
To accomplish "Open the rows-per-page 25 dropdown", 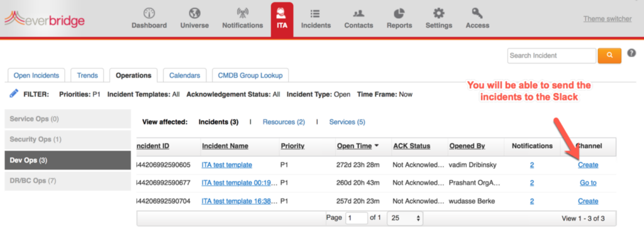I will tap(405, 219).
